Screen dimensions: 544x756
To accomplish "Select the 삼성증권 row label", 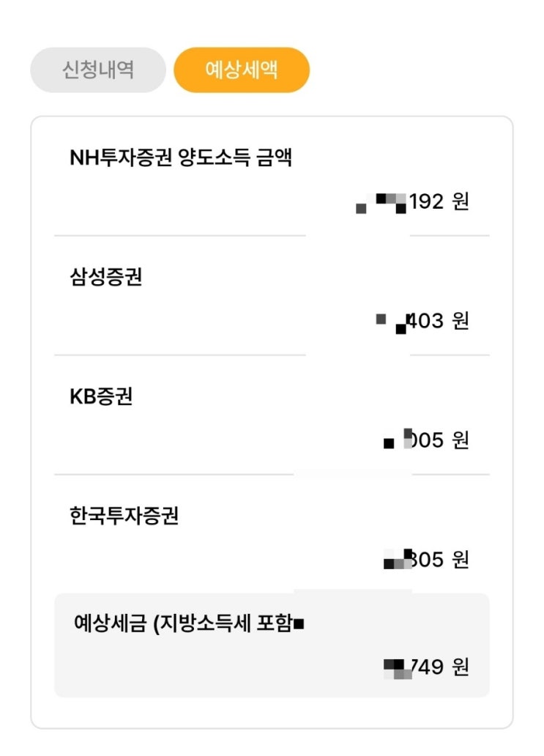I will click(105, 278).
